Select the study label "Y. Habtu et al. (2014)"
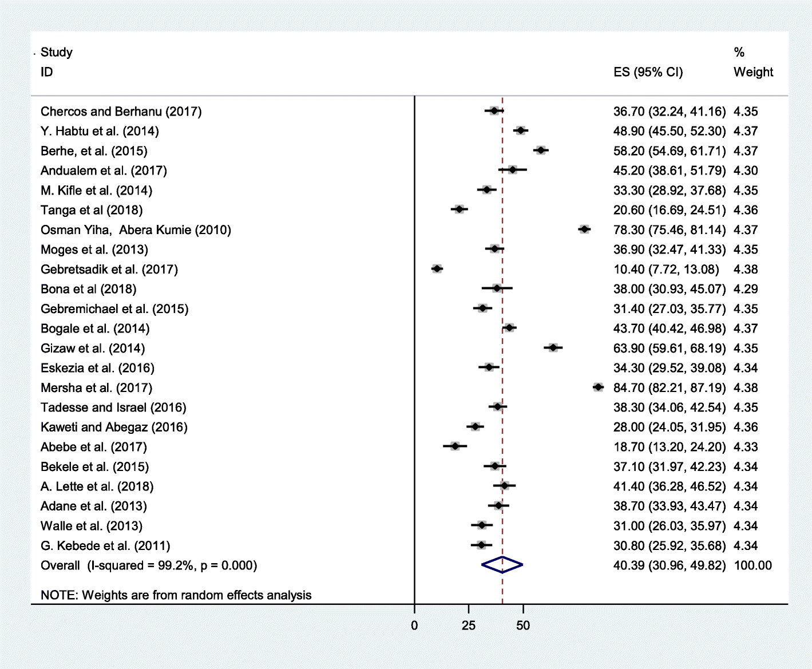Screen dimensions: 812x669 coord(100,131)
